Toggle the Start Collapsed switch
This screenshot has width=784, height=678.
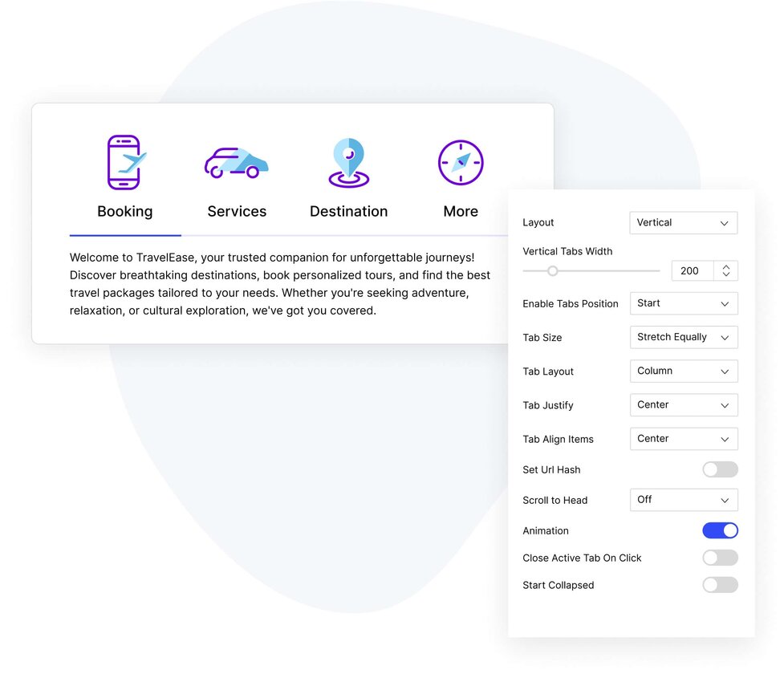click(x=720, y=585)
